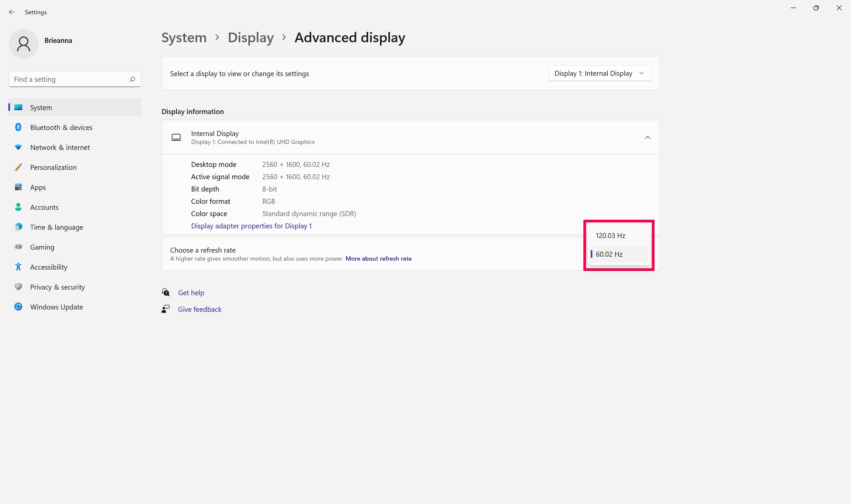The image size is (851, 504).
Task: Click the Give feedback link
Action: click(x=200, y=310)
